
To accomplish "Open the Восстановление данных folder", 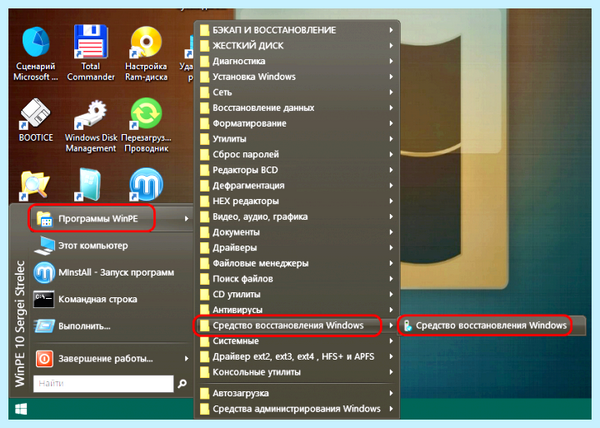I will tap(297, 108).
